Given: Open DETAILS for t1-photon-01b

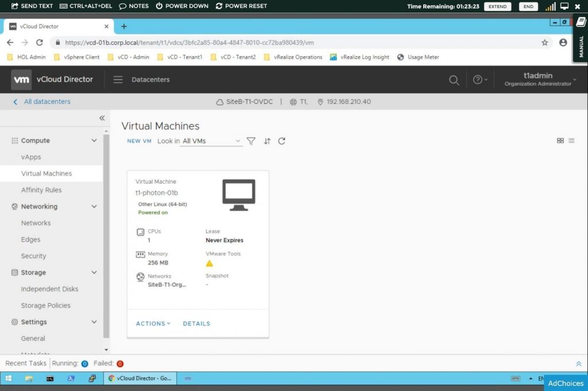Looking at the screenshot, I should 196,323.
